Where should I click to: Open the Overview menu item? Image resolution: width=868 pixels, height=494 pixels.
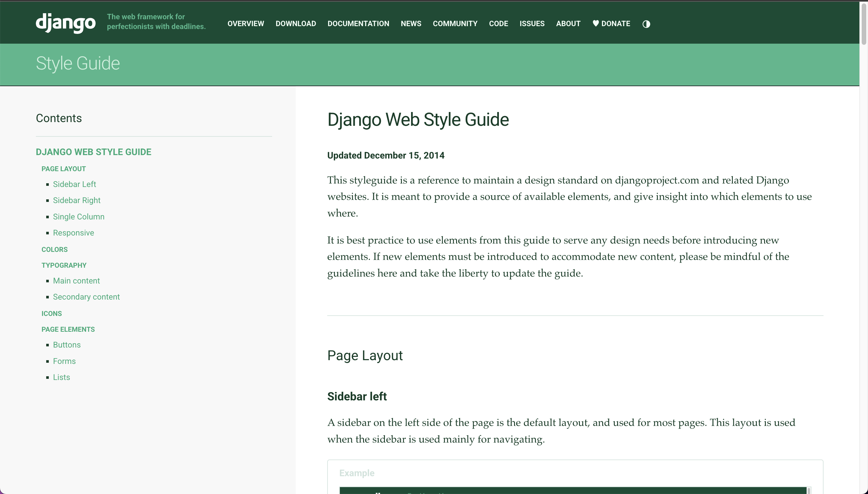click(245, 24)
